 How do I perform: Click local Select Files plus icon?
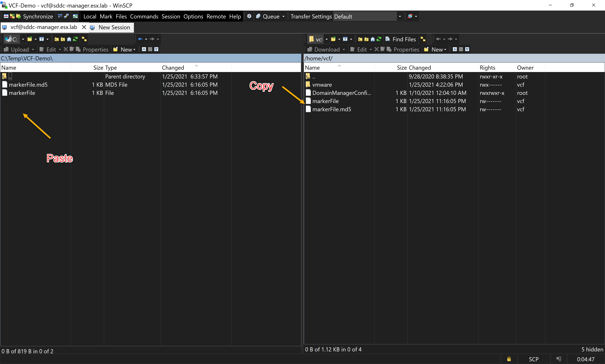point(144,49)
